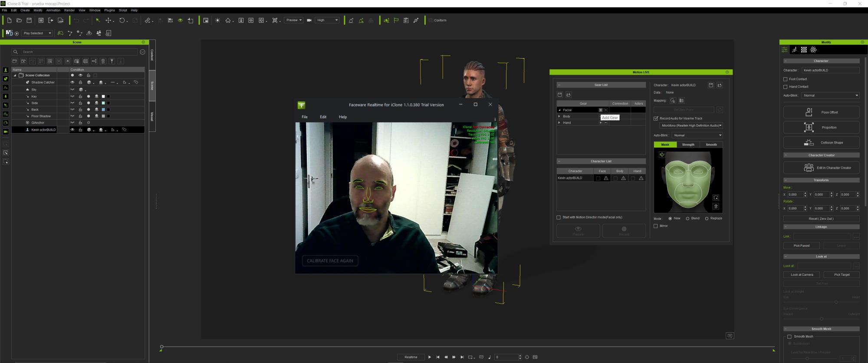Viewport: 868px width, 363px height.
Task: Click Look at Camera button
Action: point(802,275)
